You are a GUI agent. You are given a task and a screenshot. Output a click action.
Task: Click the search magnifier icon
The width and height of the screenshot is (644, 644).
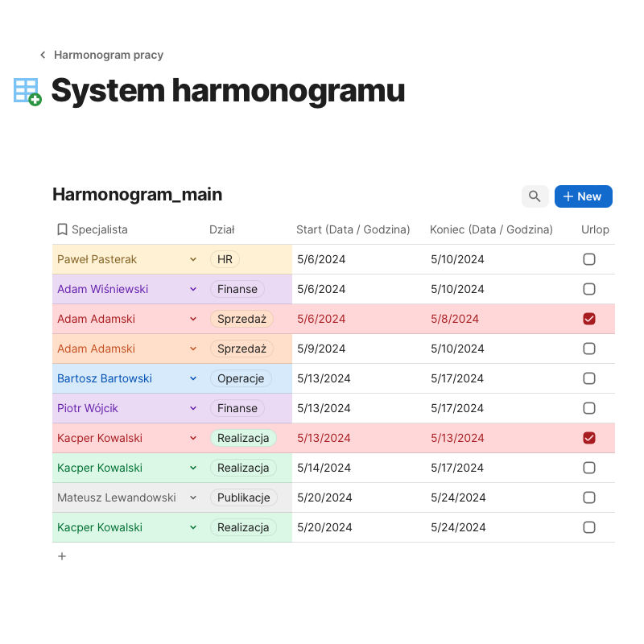pyautogui.click(x=535, y=196)
